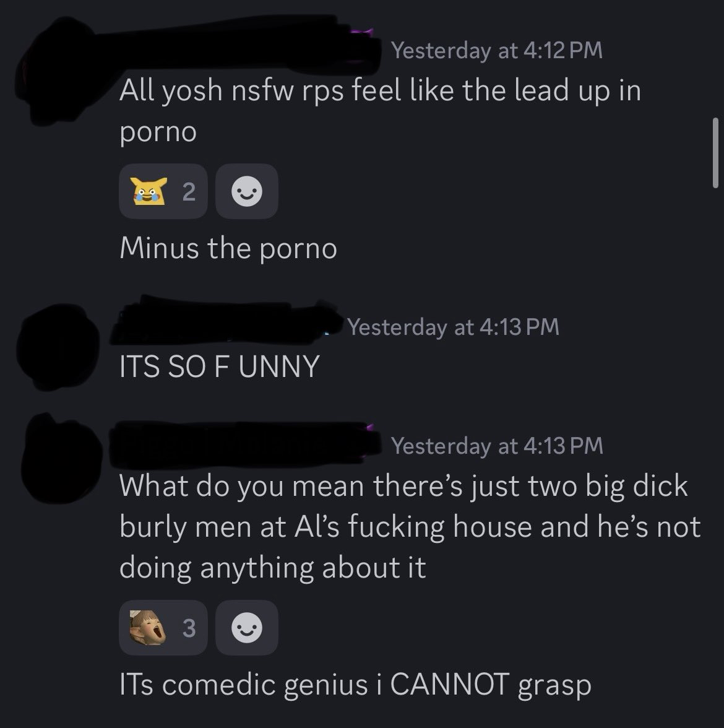The image size is (724, 728).
Task: Add a reaction next to the Pikachu emoji
Action: coord(246,191)
